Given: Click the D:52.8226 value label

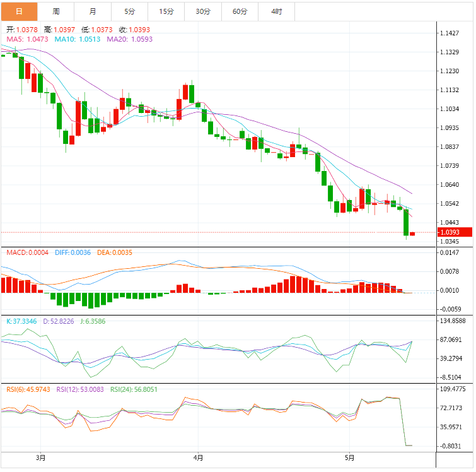Looking at the screenshot, I should point(58,321).
